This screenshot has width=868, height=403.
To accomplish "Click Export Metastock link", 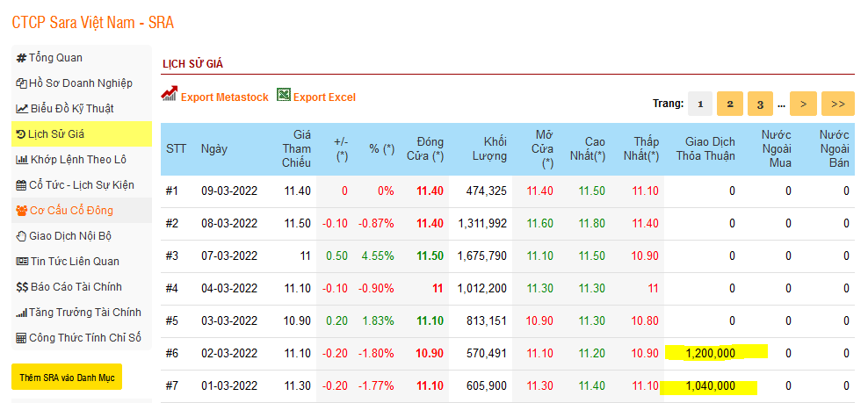I will (x=224, y=97).
